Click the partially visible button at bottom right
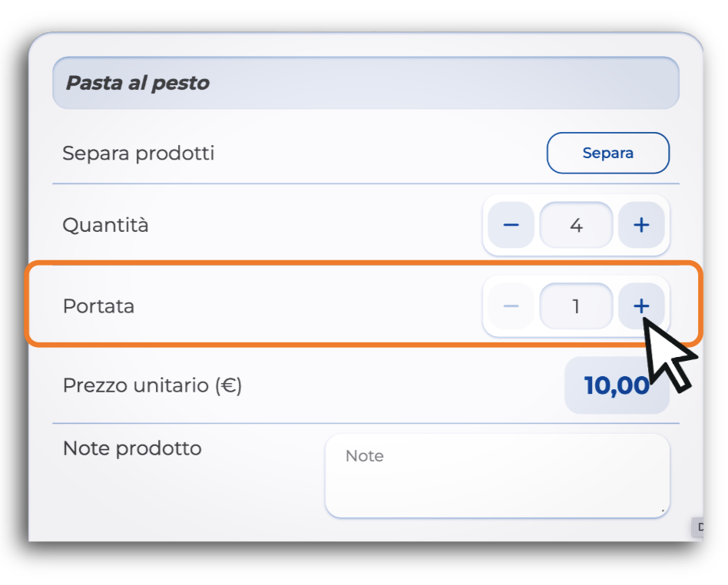Image resolution: width=728 pixels, height=585 pixels. [698, 527]
